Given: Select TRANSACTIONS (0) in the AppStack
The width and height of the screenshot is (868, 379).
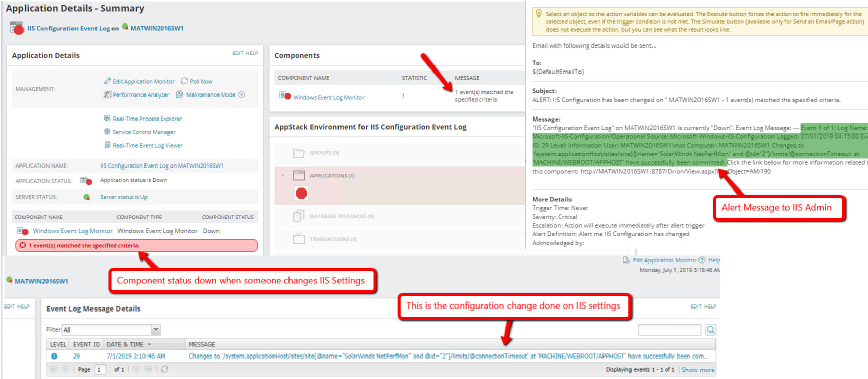Looking at the screenshot, I should coord(333,239).
